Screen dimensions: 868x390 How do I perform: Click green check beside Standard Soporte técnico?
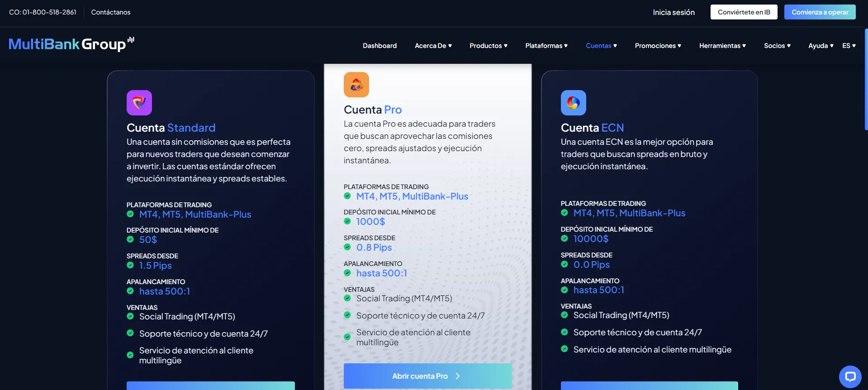[x=130, y=333]
